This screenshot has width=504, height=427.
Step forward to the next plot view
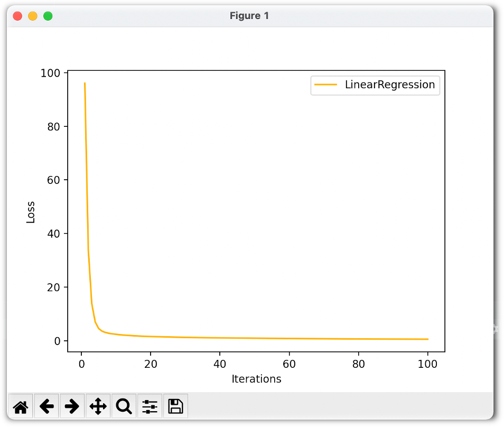tap(72, 406)
